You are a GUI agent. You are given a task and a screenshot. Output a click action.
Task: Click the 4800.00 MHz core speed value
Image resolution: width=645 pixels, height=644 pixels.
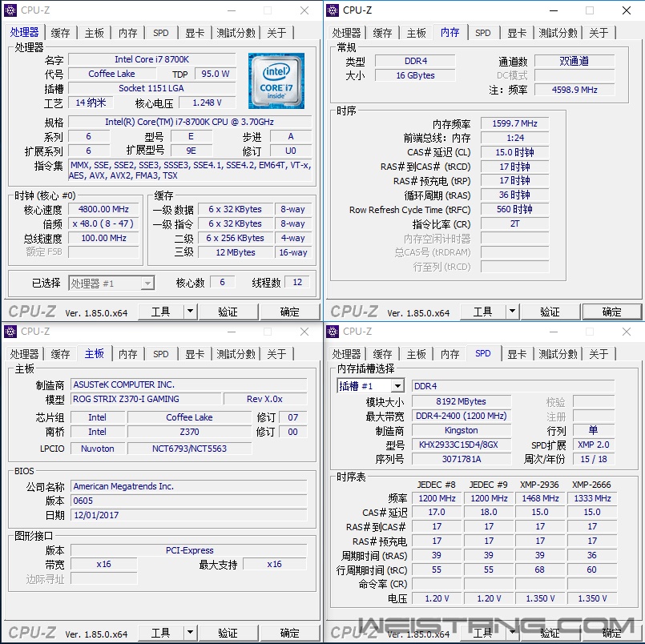tap(103, 209)
